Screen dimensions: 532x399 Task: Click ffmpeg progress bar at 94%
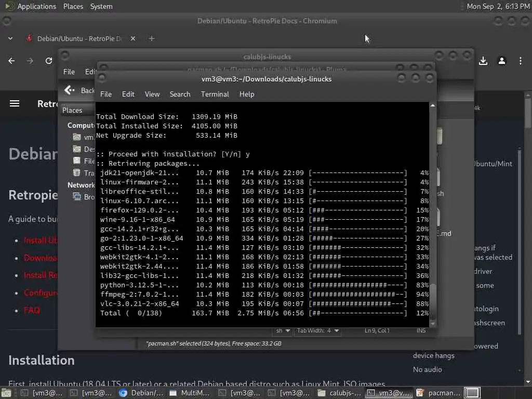click(357, 295)
